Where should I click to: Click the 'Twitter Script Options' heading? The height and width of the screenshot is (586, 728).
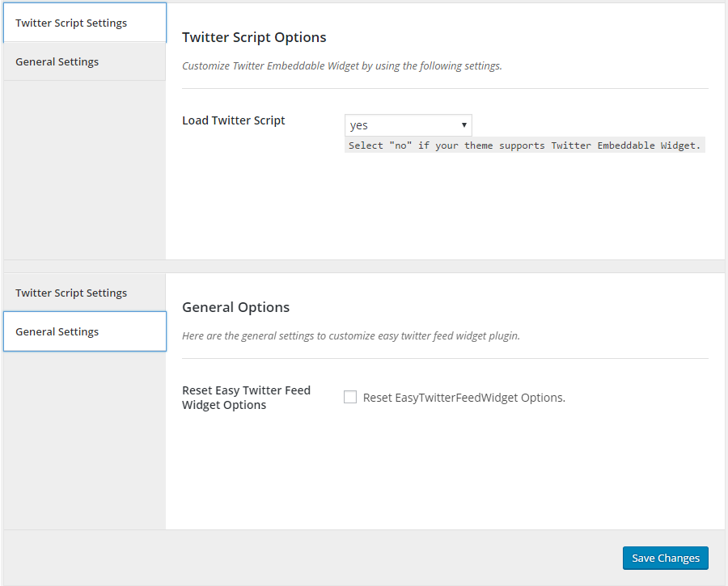point(254,37)
